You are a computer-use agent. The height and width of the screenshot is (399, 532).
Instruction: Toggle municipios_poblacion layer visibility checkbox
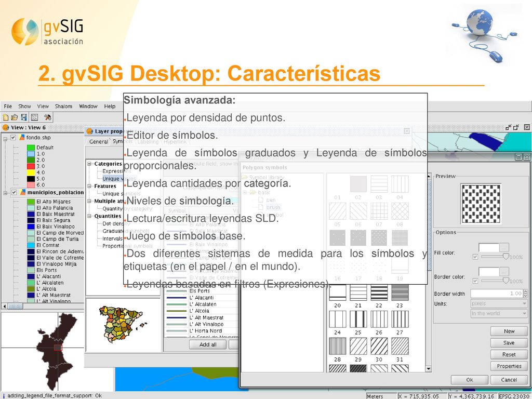(x=14, y=192)
